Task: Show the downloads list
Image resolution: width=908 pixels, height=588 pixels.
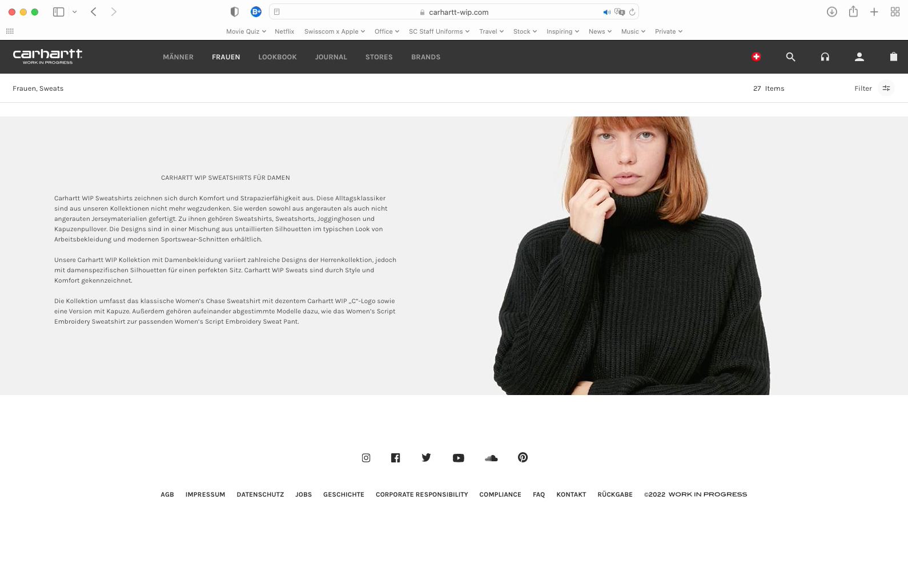Action: point(832,12)
